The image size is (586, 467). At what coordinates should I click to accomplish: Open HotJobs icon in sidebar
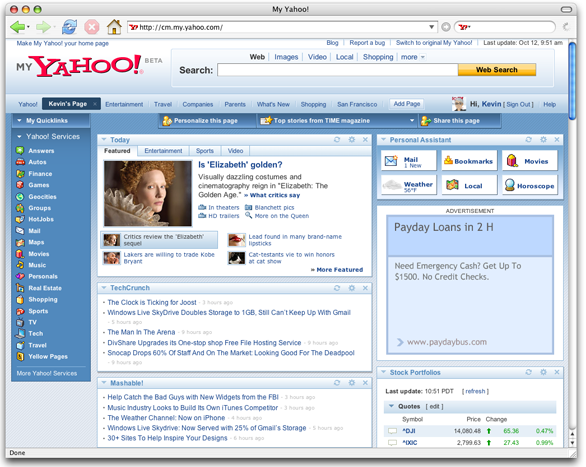click(x=20, y=219)
